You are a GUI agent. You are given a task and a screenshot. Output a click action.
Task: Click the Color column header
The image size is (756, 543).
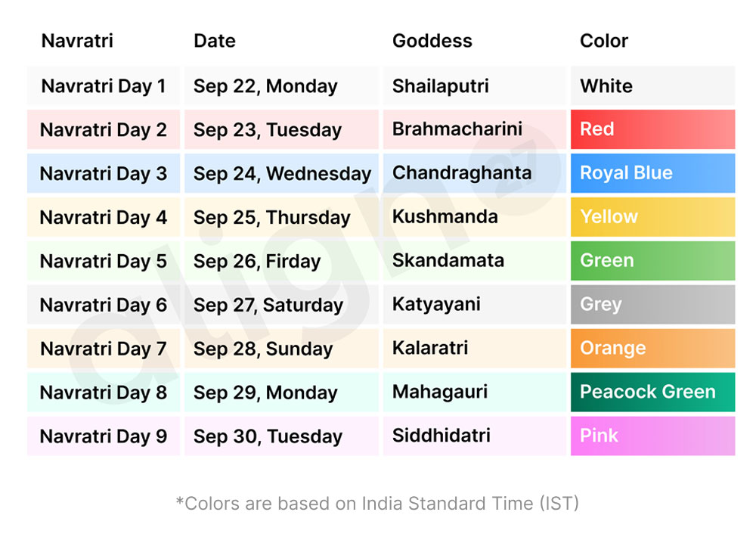[604, 41]
